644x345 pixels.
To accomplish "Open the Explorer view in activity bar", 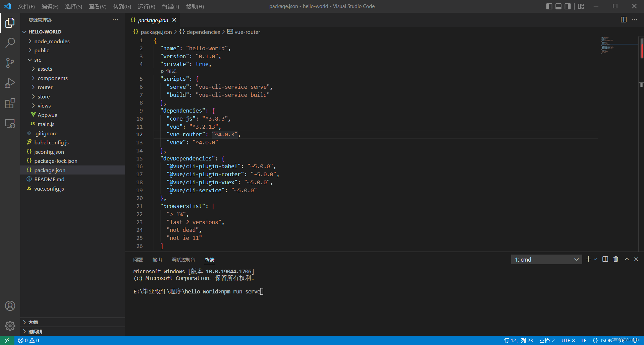I will [x=10, y=23].
